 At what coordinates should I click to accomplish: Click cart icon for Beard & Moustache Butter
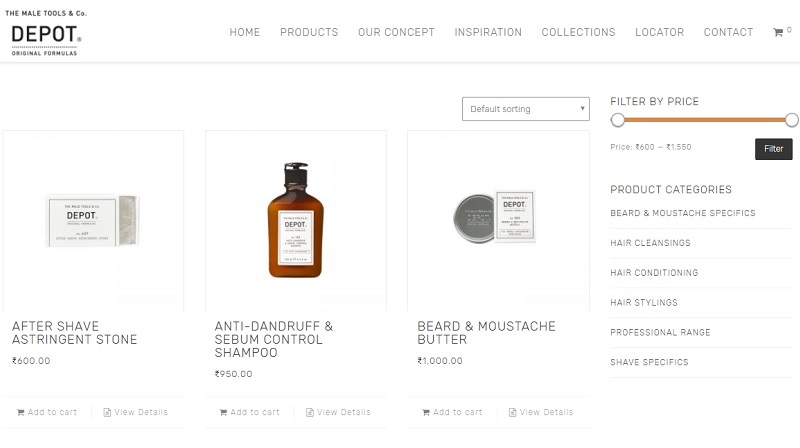[426, 412]
